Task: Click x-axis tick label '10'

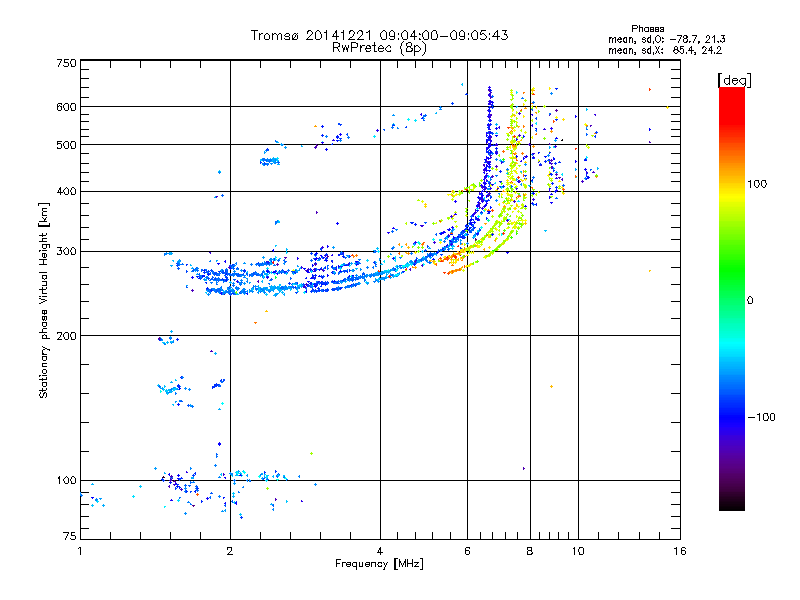Action: [x=578, y=551]
